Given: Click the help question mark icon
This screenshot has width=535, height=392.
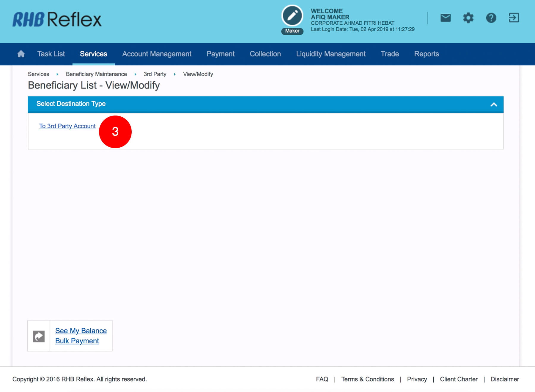Looking at the screenshot, I should 491,18.
